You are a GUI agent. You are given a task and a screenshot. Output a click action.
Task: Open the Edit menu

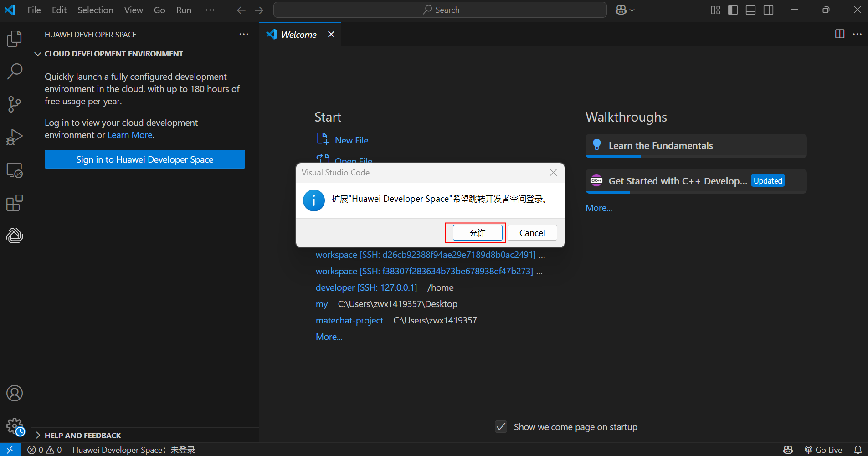pyautogui.click(x=59, y=10)
